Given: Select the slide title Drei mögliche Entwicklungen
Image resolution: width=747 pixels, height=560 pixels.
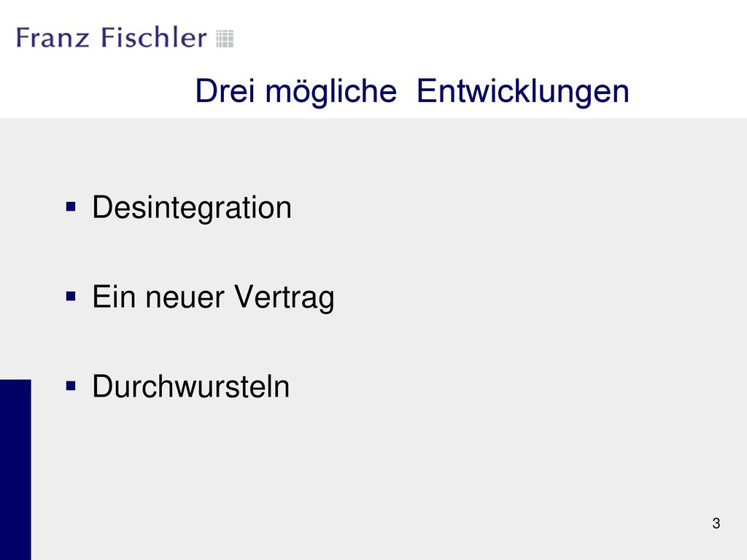Looking at the screenshot, I should click(412, 91).
